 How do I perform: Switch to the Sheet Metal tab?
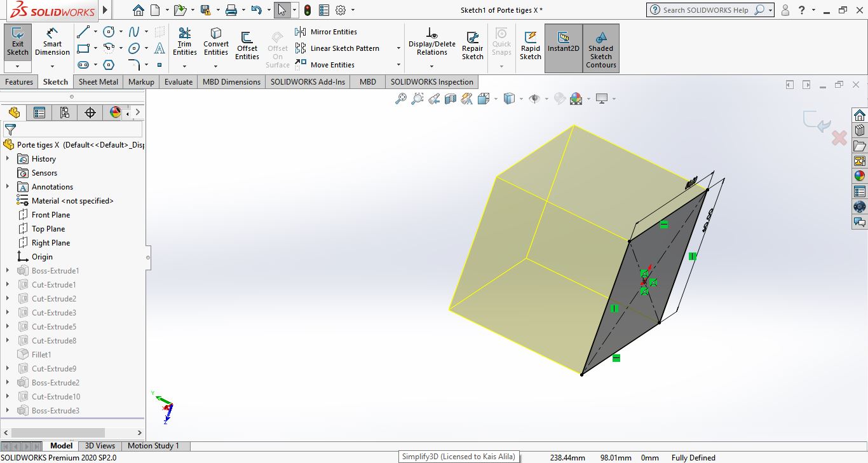click(98, 82)
